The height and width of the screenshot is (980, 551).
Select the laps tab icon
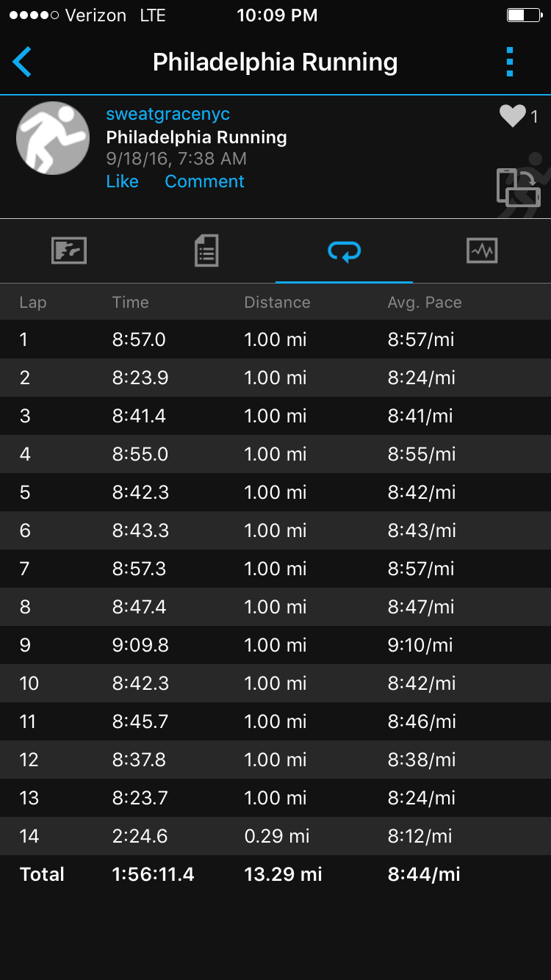tap(344, 252)
